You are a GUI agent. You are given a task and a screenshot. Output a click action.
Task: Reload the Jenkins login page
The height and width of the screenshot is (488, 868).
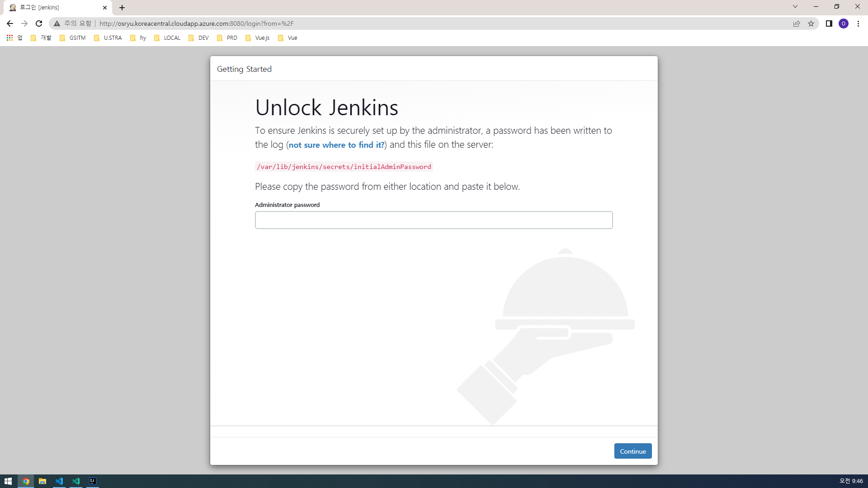39,23
